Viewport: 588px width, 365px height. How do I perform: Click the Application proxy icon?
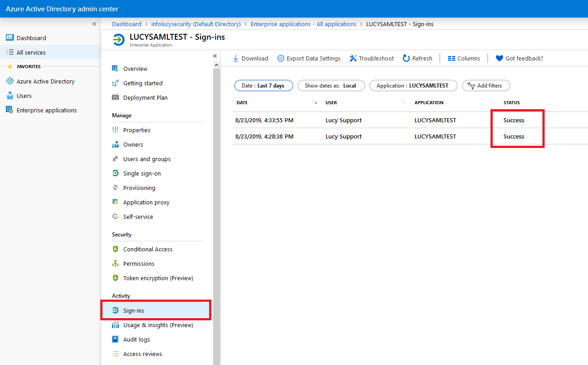point(115,202)
